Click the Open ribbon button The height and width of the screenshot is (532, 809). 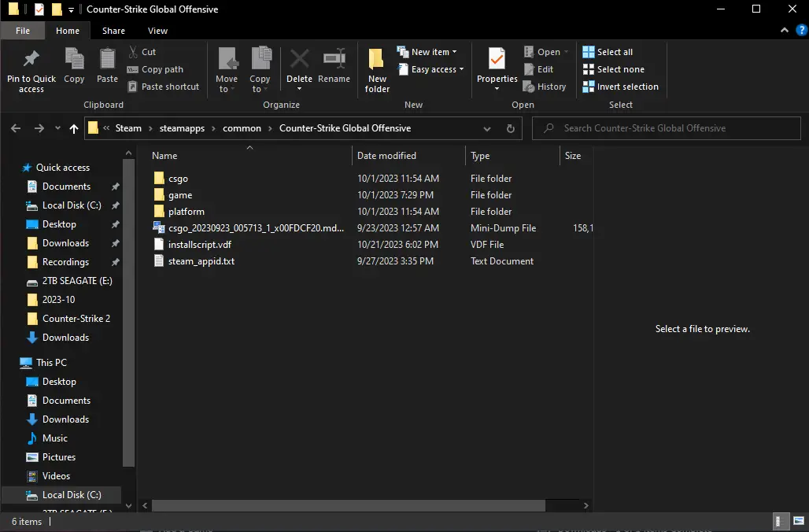point(546,52)
